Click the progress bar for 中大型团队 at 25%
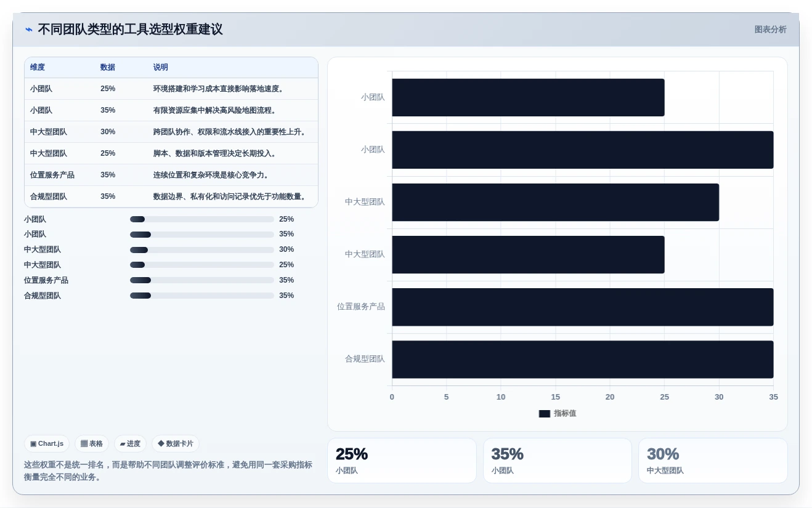 [x=202, y=265]
